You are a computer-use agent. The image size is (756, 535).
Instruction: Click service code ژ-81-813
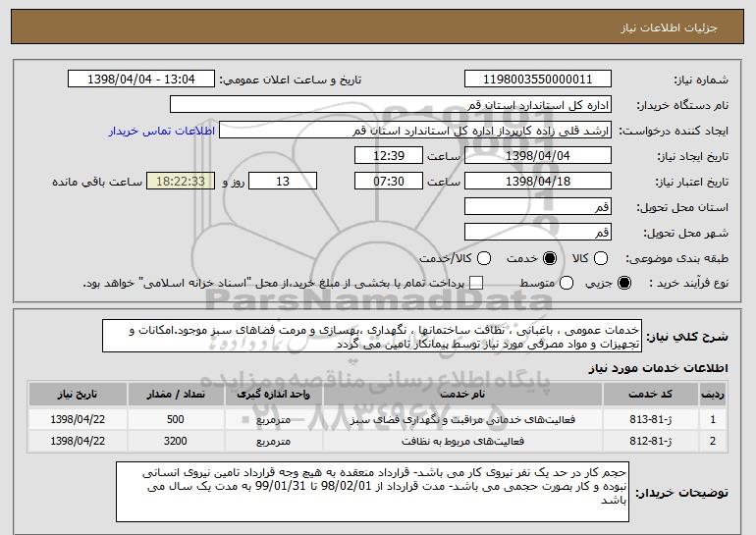pyautogui.click(x=650, y=419)
